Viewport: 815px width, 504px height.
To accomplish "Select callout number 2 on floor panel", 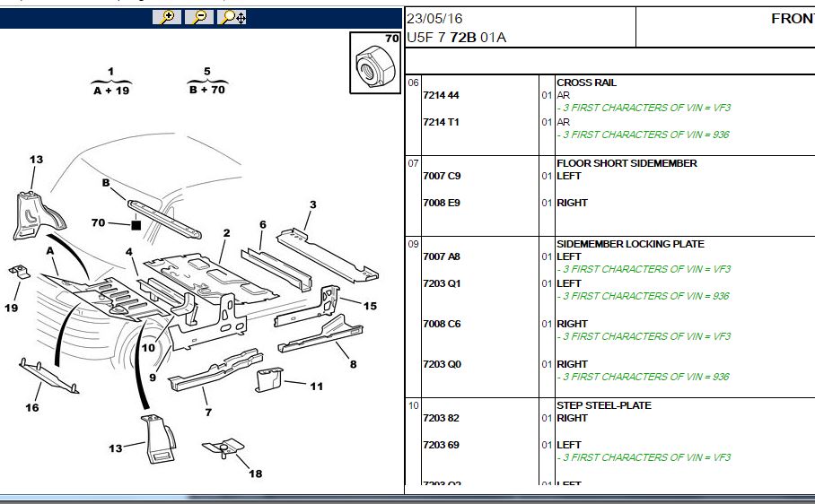I will [226, 233].
